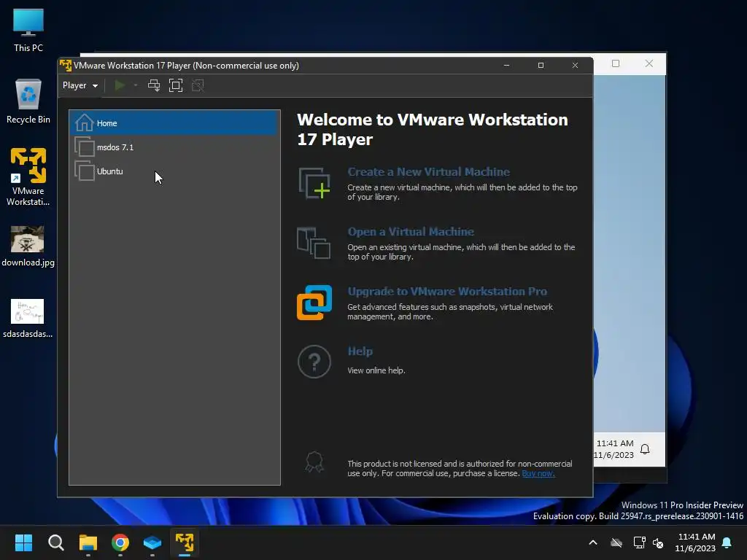Image resolution: width=747 pixels, height=560 pixels.
Task: Click Open a Virtual Machine link
Action: tap(411, 232)
